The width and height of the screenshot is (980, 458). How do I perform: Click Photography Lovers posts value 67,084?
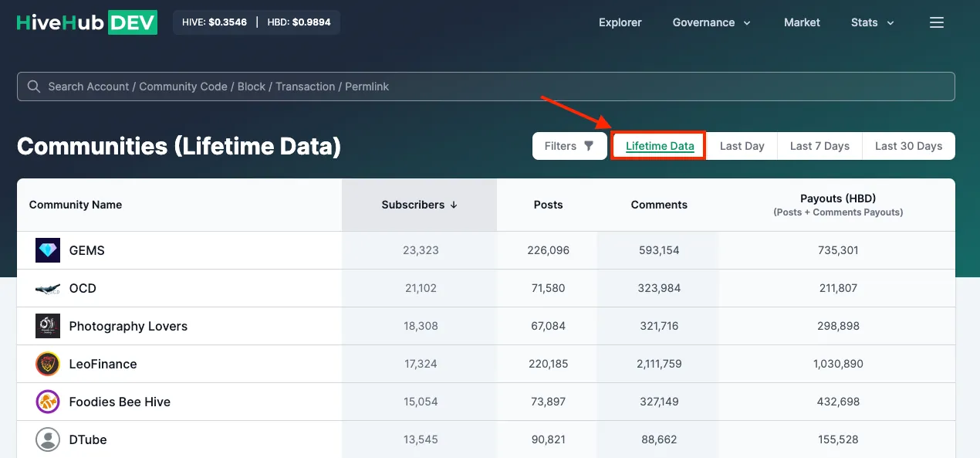[x=548, y=326]
